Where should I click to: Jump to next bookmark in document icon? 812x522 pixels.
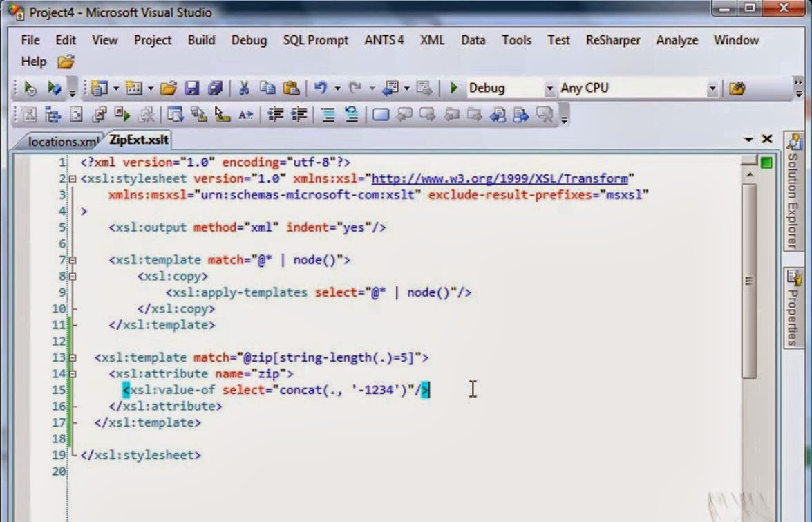(521, 114)
